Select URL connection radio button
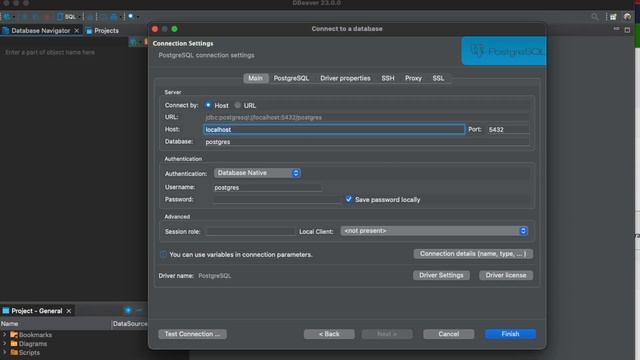Screen dimensions: 640x360 point(238,105)
